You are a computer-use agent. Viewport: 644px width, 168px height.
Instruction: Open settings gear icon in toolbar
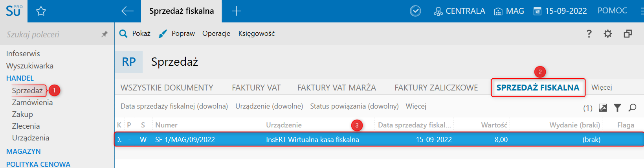pos(608,34)
